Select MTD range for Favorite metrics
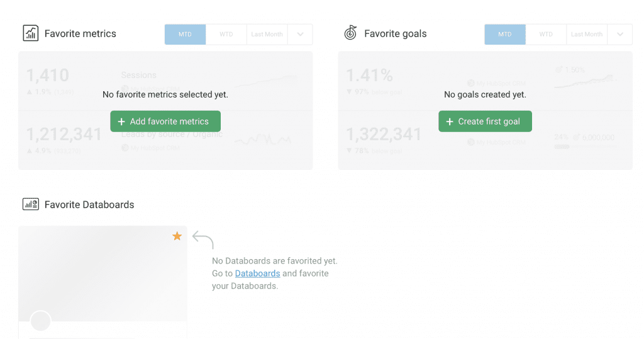 (185, 35)
